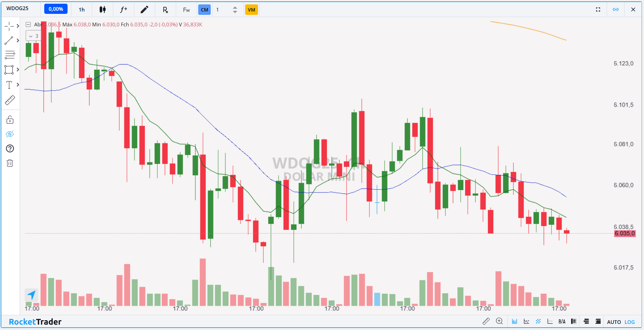
Task: Select the crosshair cursor tool
Action: click(x=9, y=26)
